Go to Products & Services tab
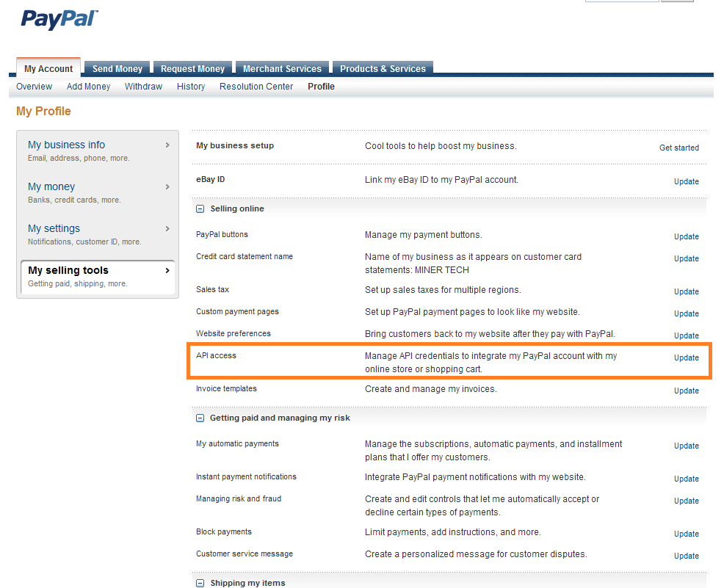This screenshot has width=724, height=588. click(383, 68)
